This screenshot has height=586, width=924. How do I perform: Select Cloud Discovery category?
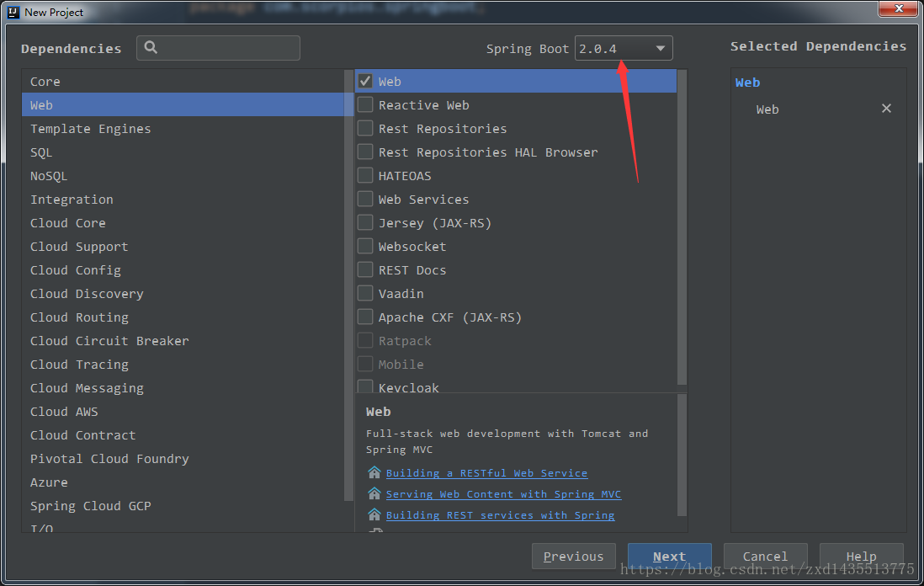pyautogui.click(x=183, y=294)
